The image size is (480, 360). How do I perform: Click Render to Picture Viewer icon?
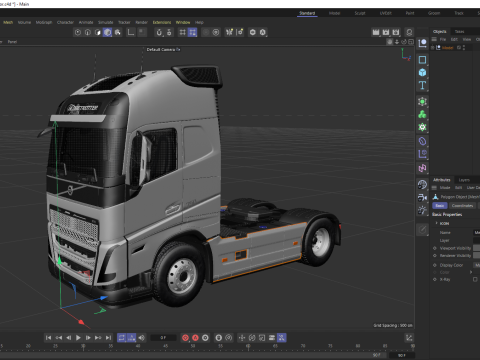(x=386, y=32)
